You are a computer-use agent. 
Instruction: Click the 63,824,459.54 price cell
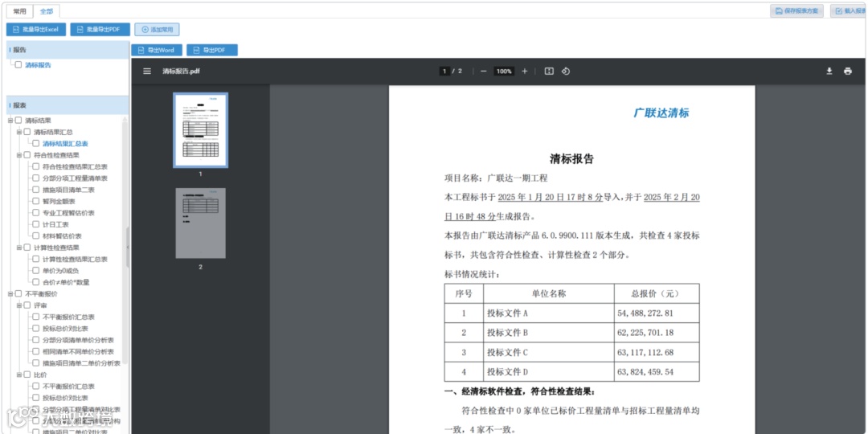pyautogui.click(x=657, y=372)
